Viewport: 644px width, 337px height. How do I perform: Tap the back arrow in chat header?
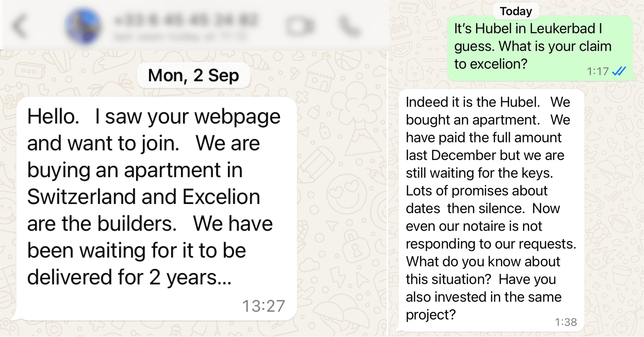click(20, 26)
